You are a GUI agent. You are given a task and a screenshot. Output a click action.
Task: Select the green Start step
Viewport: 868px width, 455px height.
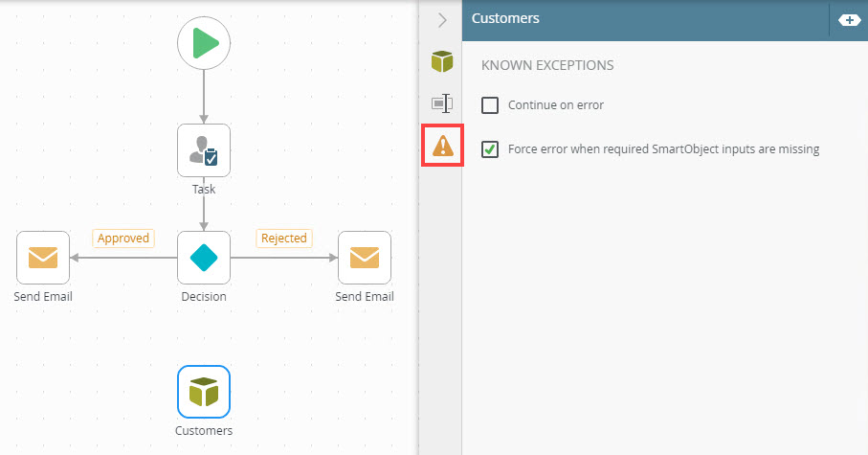point(204,43)
